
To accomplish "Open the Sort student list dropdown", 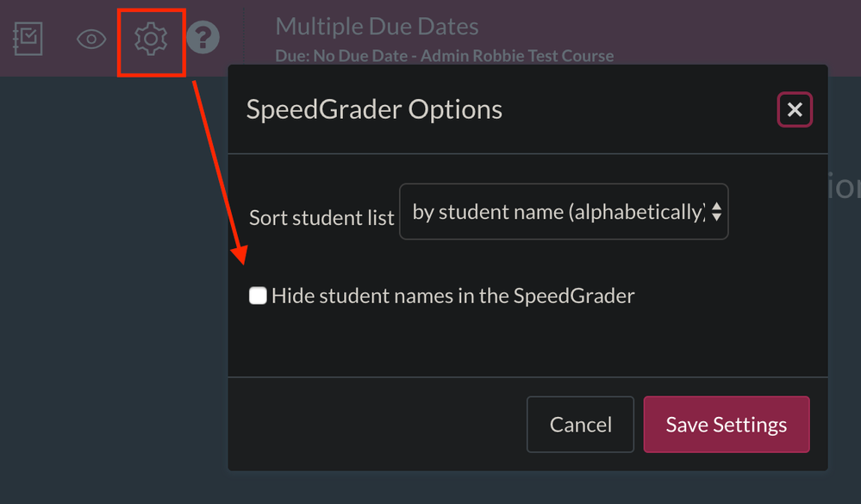I will (x=564, y=211).
